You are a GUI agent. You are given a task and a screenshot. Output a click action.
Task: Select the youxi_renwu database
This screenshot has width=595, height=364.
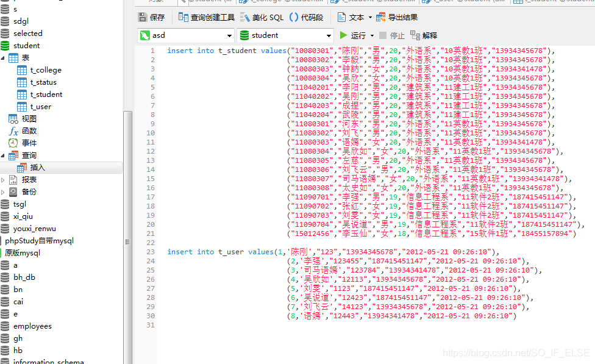(34, 229)
